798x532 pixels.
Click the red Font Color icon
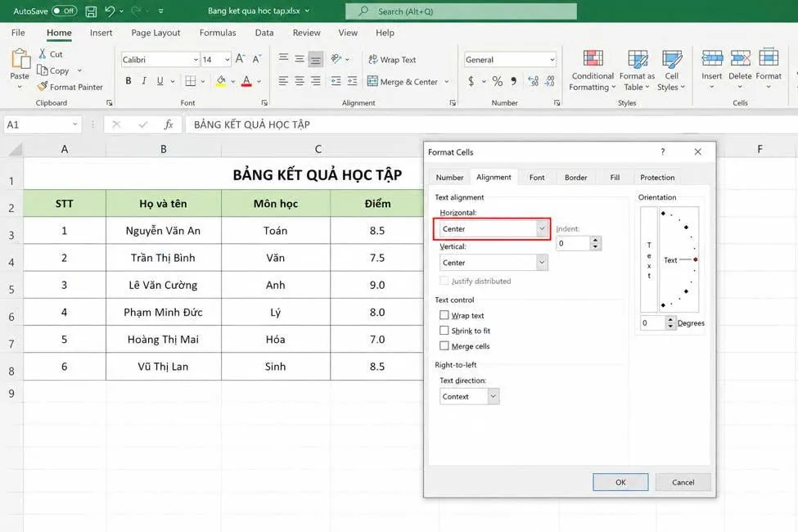click(247, 80)
